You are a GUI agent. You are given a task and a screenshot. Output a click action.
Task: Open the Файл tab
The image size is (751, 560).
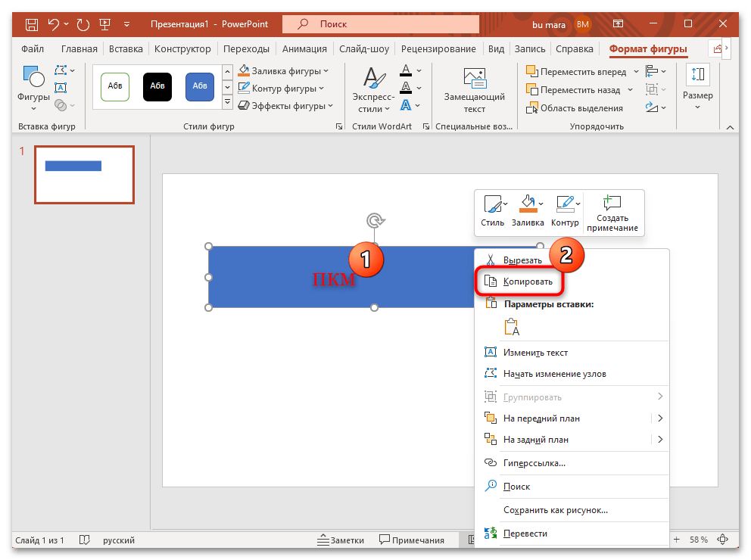pos(33,49)
